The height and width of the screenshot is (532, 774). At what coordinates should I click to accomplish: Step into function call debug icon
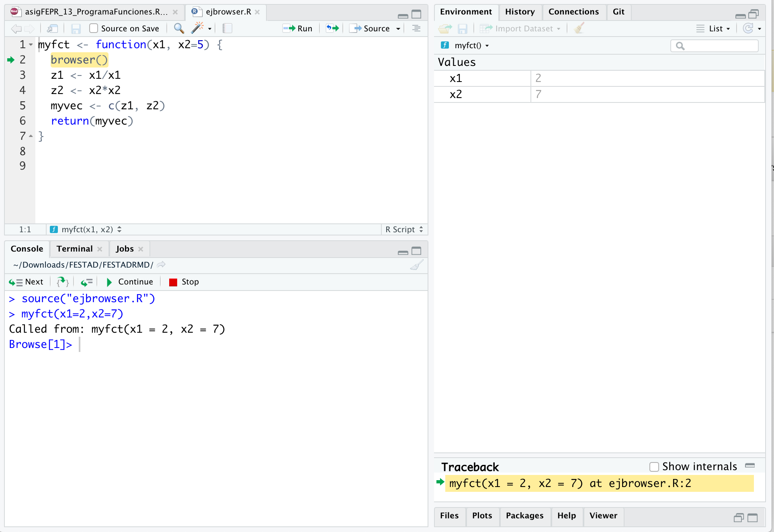click(62, 282)
